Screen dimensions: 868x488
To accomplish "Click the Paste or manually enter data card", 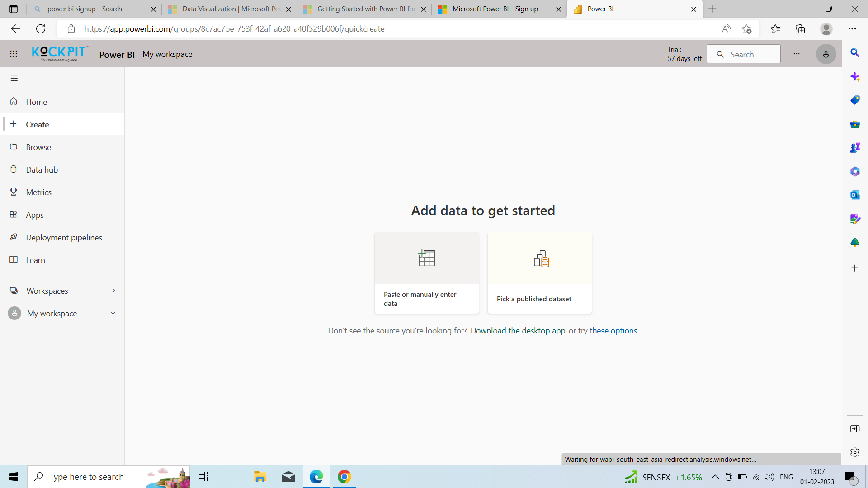I will point(426,273).
